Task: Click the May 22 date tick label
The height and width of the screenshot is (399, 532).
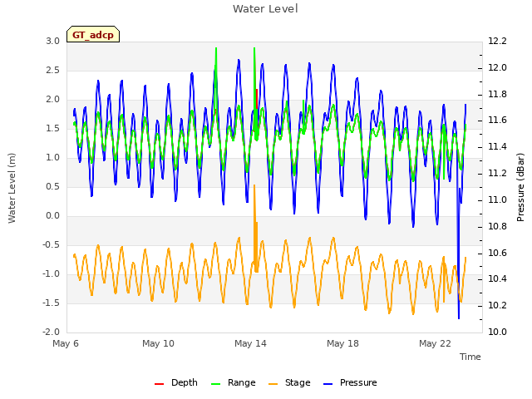Action: (x=435, y=343)
